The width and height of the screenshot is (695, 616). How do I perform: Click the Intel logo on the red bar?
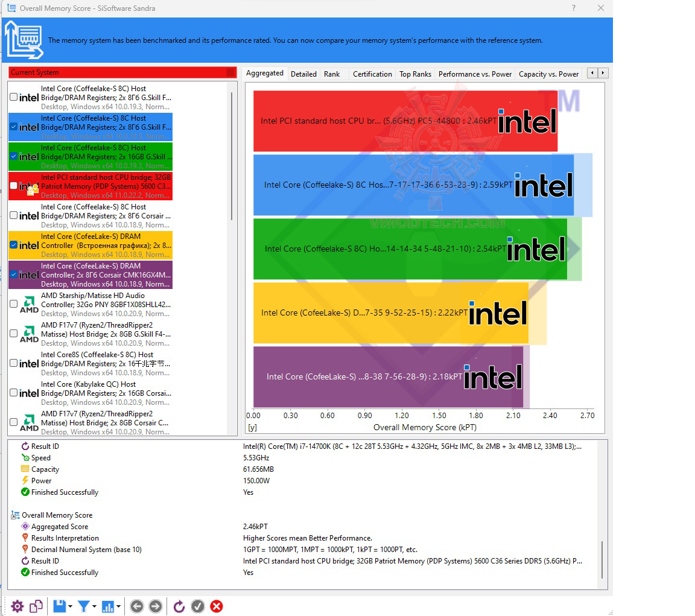pos(527,121)
